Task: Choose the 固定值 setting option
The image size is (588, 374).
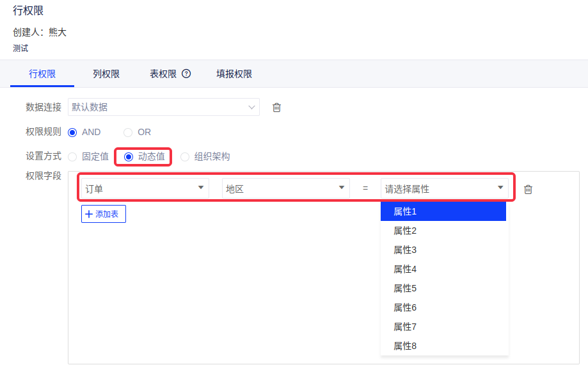Action: coord(72,156)
